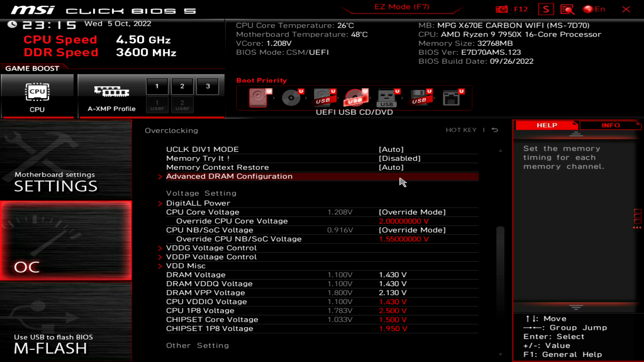644x362 pixels.
Task: Switch to INFO tab in help panel
Action: point(610,125)
